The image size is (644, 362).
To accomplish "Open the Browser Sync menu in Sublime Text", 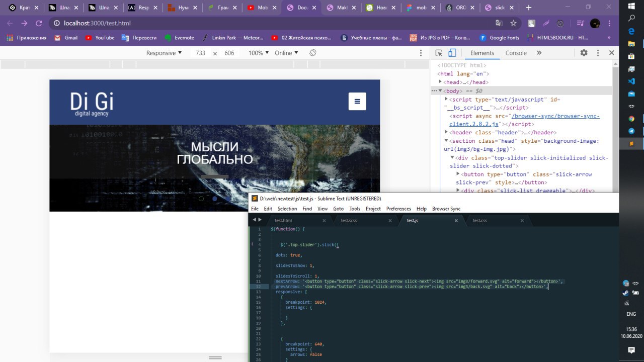I will click(x=446, y=209).
